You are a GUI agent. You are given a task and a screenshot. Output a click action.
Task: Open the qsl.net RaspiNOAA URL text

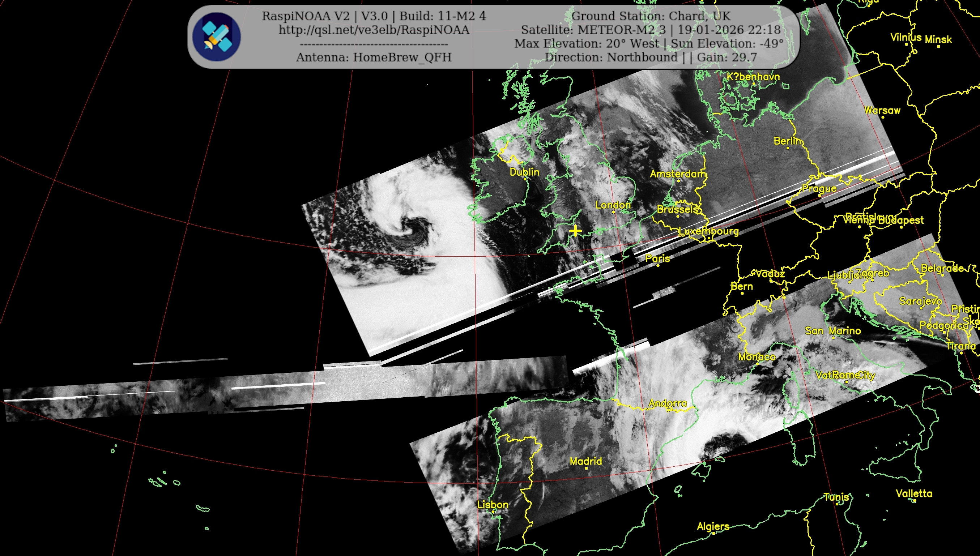374,30
